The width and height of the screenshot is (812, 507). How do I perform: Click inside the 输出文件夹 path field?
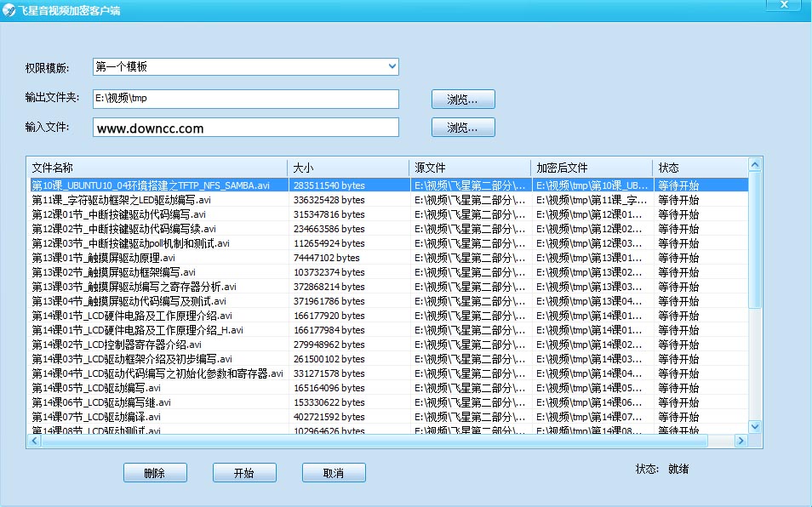[x=245, y=99]
